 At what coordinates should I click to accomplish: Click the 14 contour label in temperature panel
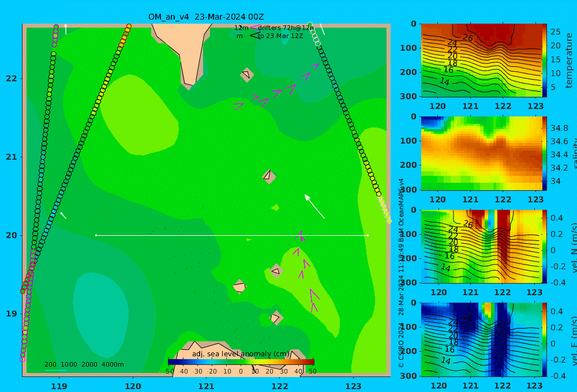pyautogui.click(x=445, y=81)
